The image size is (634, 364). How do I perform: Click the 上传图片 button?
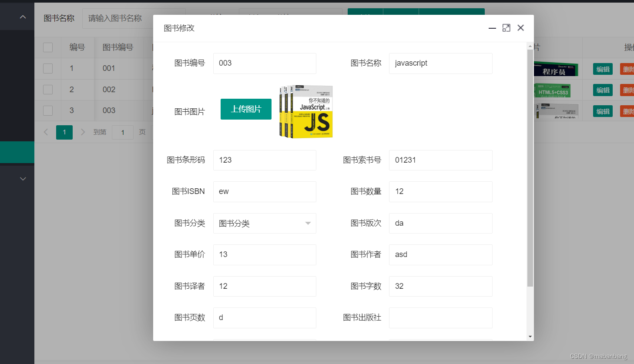tap(246, 109)
